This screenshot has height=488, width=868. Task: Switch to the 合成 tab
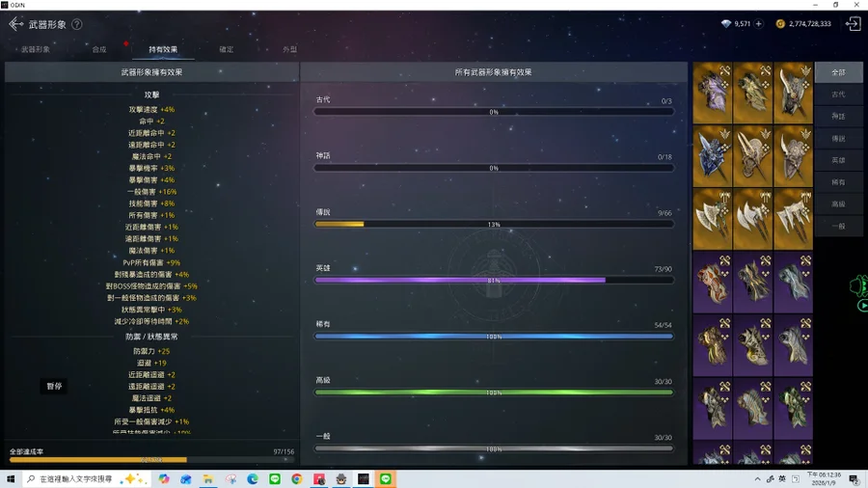99,49
